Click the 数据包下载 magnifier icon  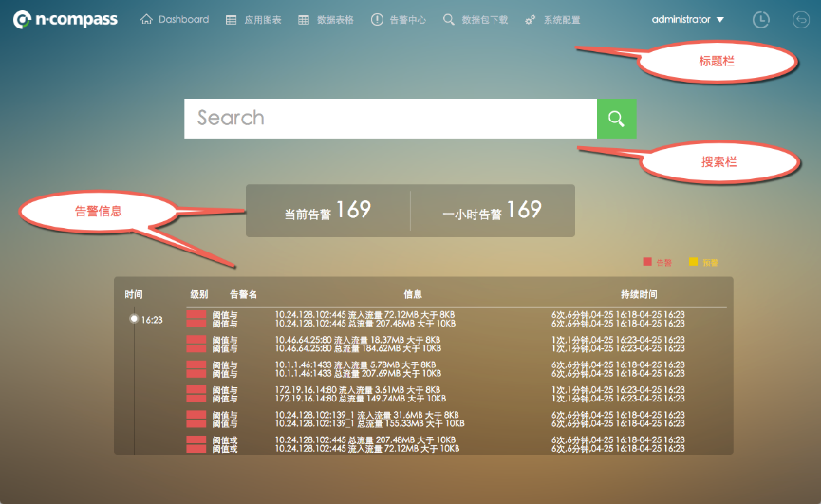coord(449,20)
